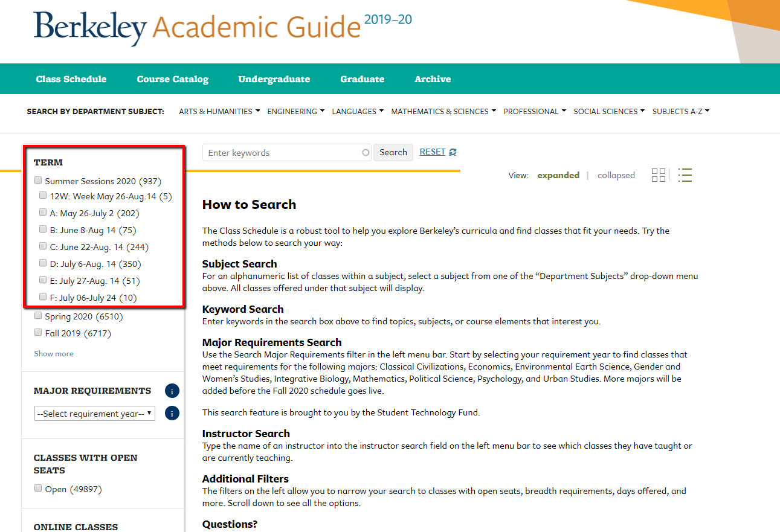The width and height of the screenshot is (780, 532).
Task: Open Class Schedule tab
Action: 71,79
